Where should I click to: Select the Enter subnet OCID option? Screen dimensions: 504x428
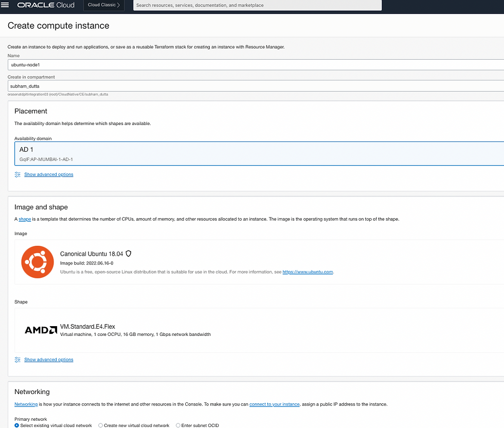coord(178,425)
